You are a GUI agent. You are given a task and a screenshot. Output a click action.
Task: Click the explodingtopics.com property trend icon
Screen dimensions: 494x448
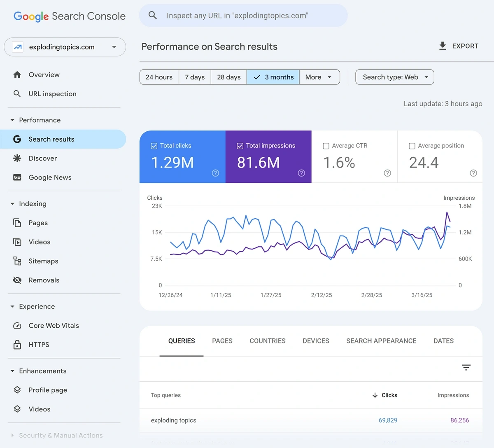18,47
